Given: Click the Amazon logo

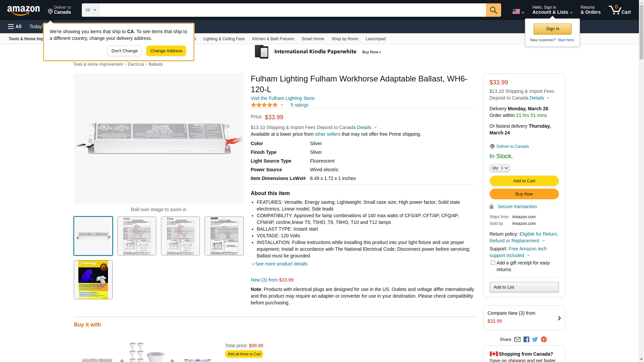Looking at the screenshot, I should 23,11.
